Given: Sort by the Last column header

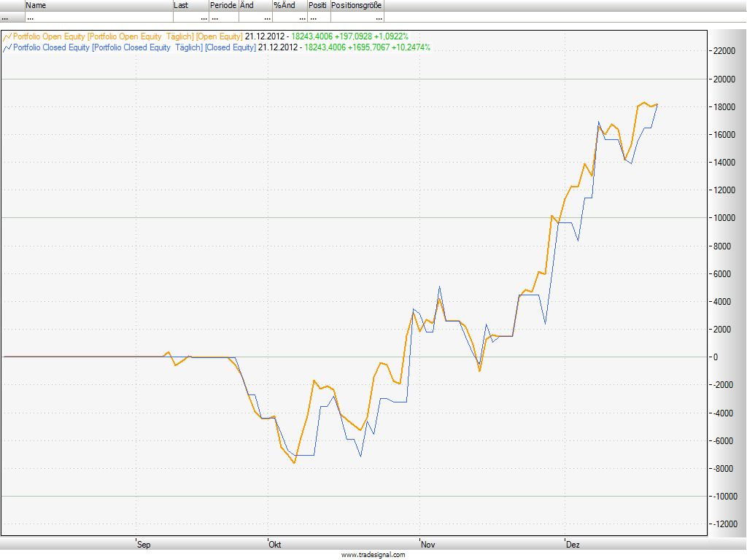Looking at the screenshot, I should [190, 5].
